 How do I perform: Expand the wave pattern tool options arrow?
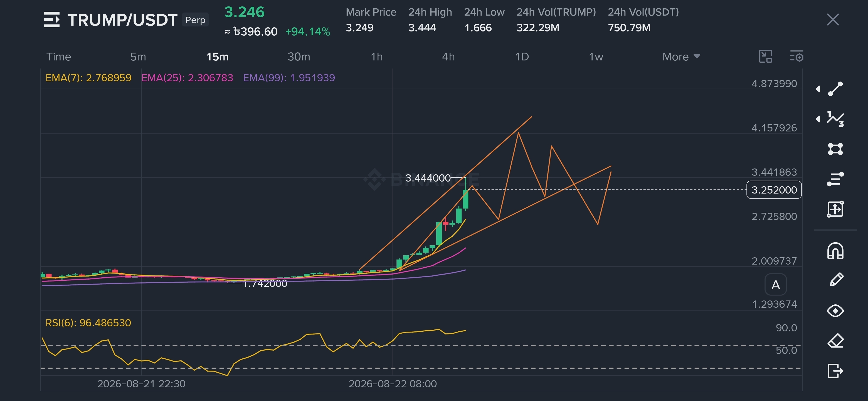point(818,119)
